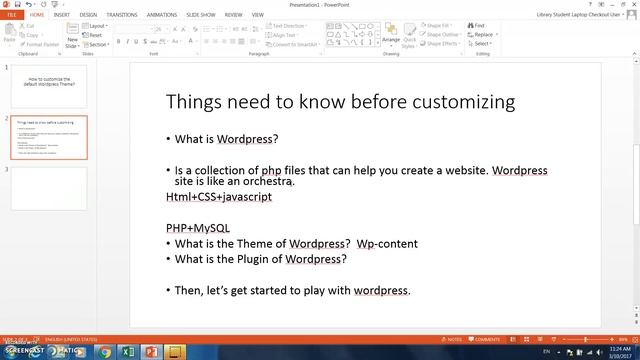Select the Rectangle shape in gallery
640x360 pixels.
pyautogui.click(x=362, y=26)
